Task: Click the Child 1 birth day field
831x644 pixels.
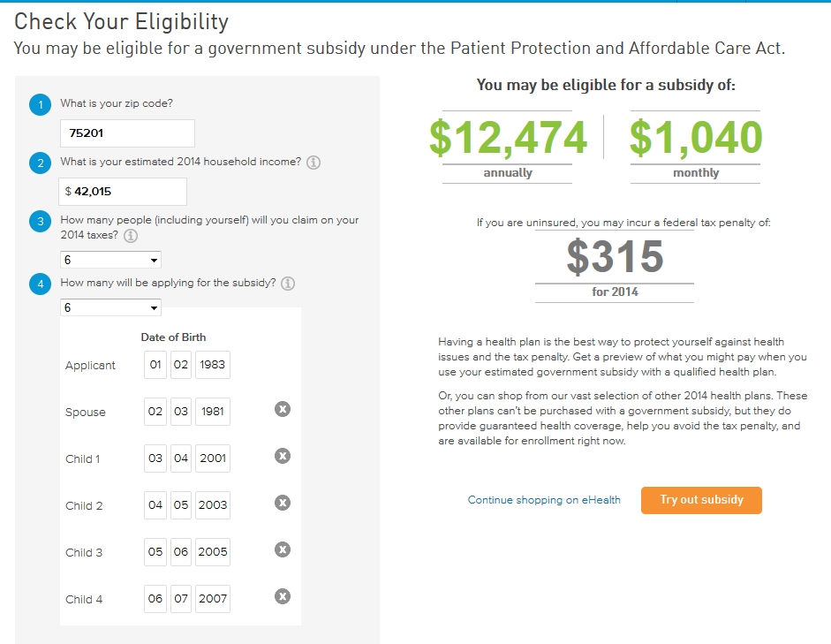Action: (181, 458)
